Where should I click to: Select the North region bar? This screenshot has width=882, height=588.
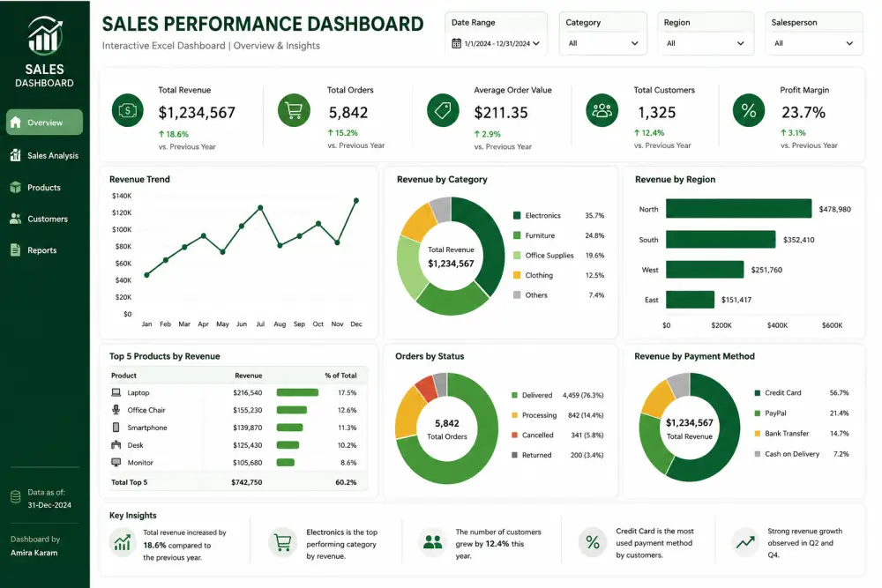click(x=738, y=208)
